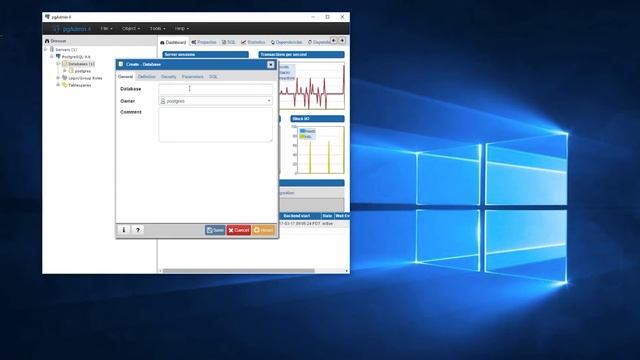Click the 'active' state cell in table
The height and width of the screenshot is (360, 640).
tap(327, 224)
